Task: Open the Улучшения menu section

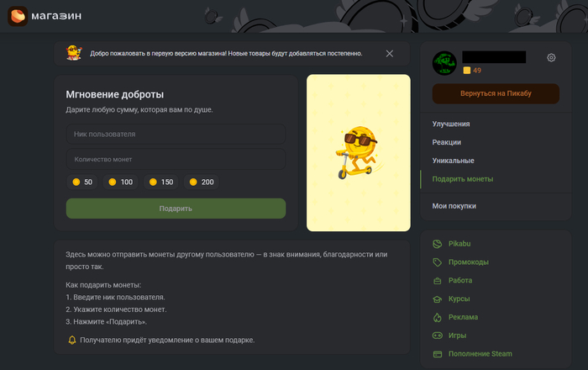Action: [451, 124]
